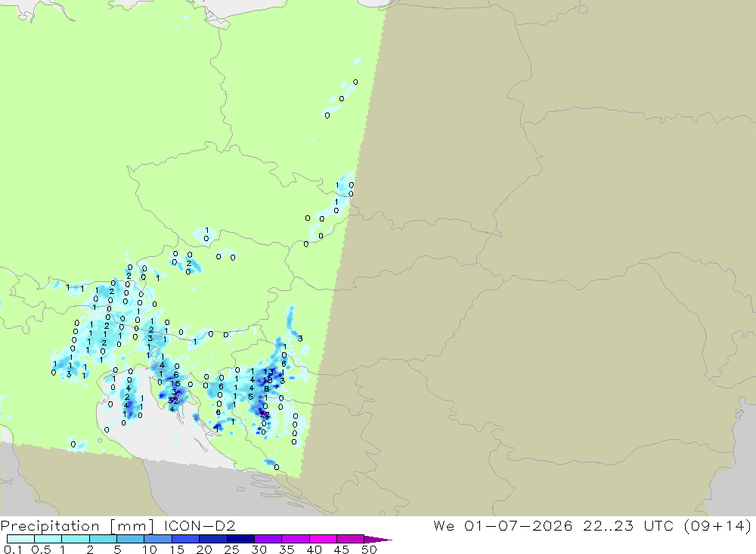Click the '18' precipitation value on the map
Viewport: 756px width, 554px height.
click(x=268, y=380)
